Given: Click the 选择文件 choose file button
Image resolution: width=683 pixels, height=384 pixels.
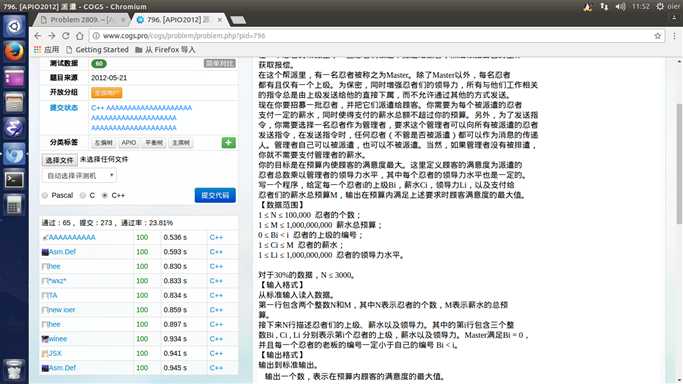Looking at the screenshot, I should coord(60,160).
